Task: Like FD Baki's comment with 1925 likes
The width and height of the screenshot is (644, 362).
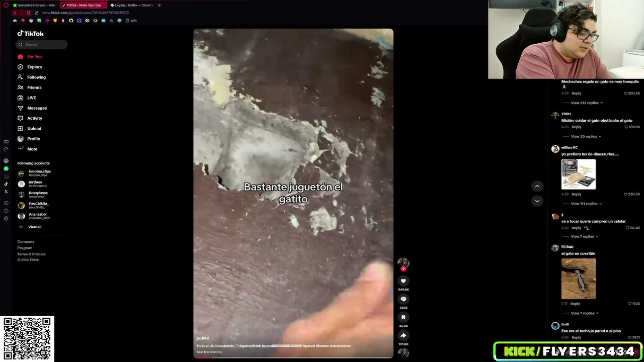Action: pyautogui.click(x=629, y=304)
